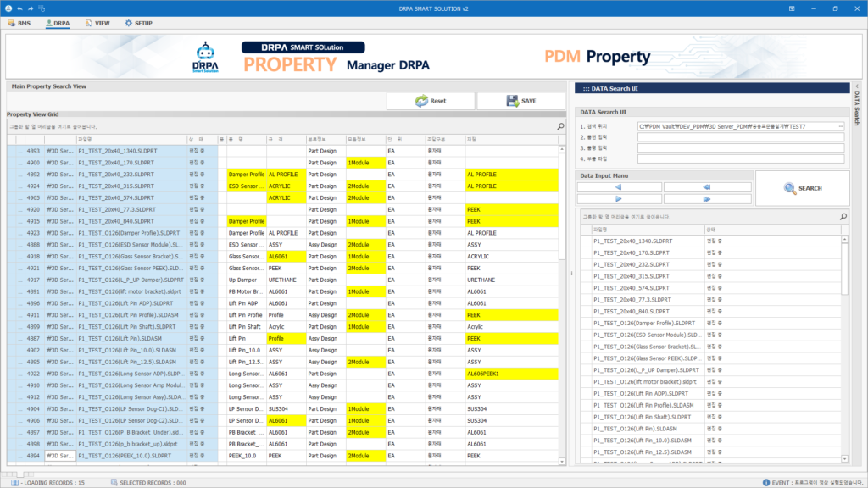The height and width of the screenshot is (488, 868).
Task: Click the magnifier icon in right results grid
Action: click(843, 217)
